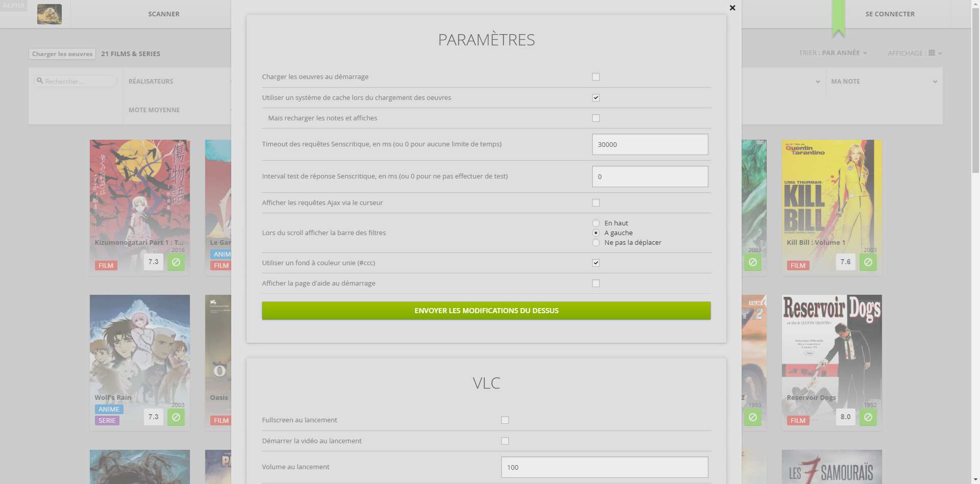Expand the 'Ma note' filter dropdown
The height and width of the screenshot is (484, 980).
(884, 82)
